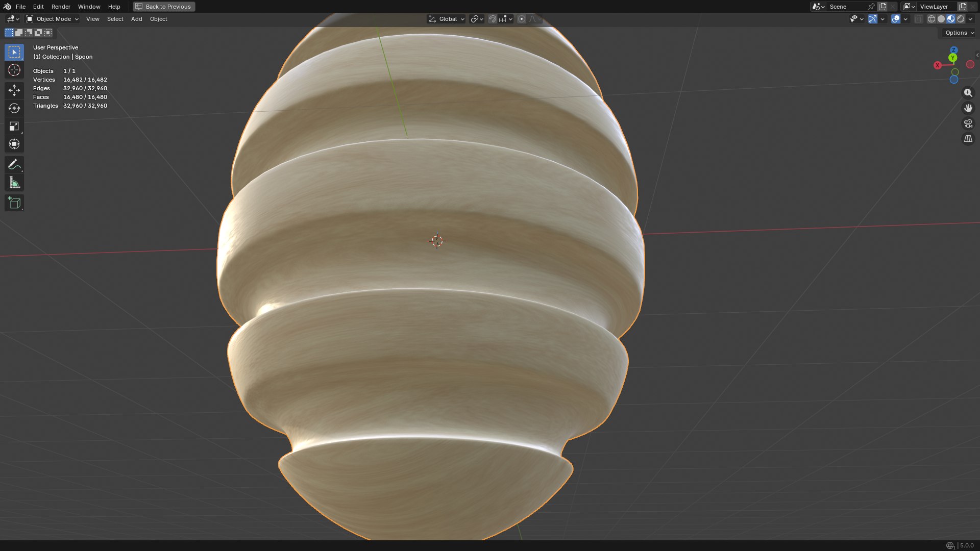Click the new view layer icon
Image resolution: width=980 pixels, height=551 pixels.
(x=963, y=7)
